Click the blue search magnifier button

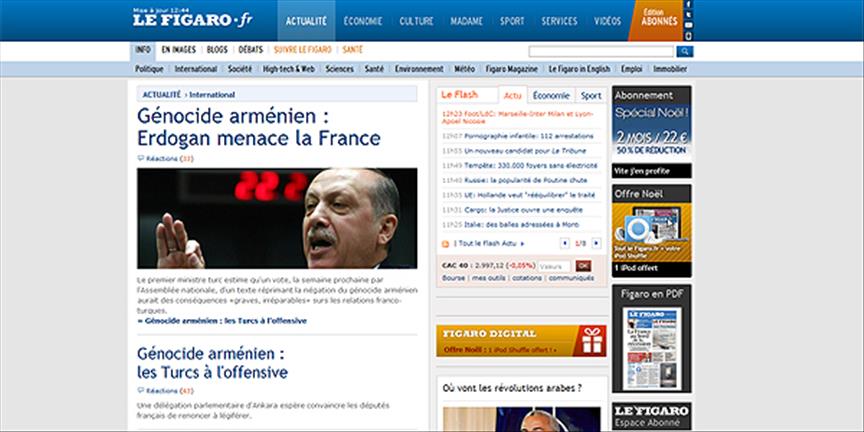point(684,51)
